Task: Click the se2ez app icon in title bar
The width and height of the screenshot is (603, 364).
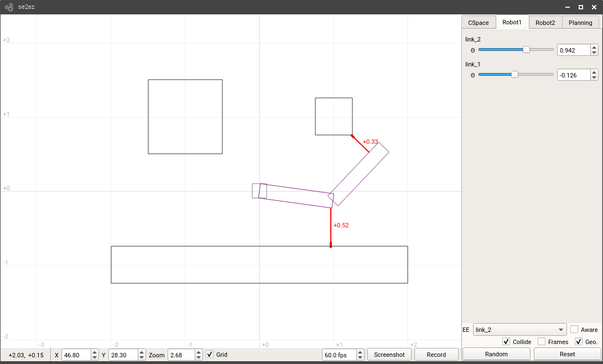Action: coord(9,7)
